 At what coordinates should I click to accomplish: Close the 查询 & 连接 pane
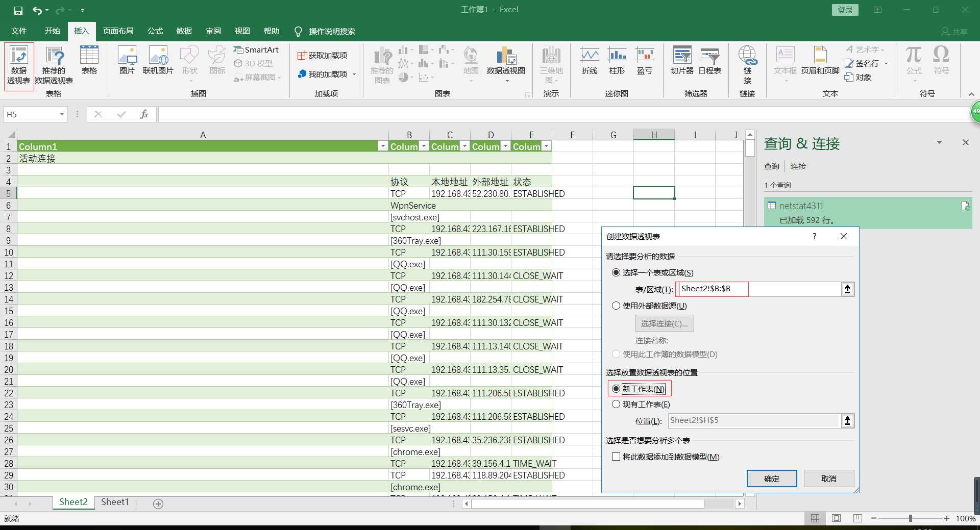966,143
